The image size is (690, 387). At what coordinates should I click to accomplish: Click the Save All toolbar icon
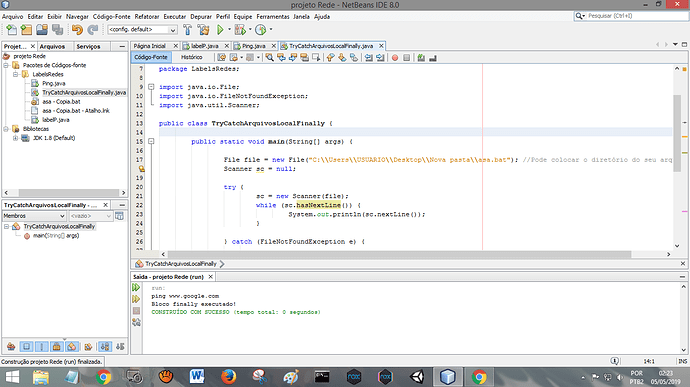(x=58, y=30)
